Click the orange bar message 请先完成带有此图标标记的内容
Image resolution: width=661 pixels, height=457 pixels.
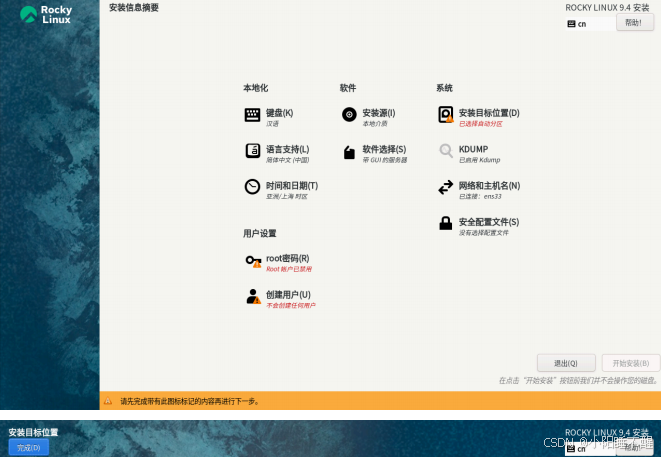pyautogui.click(x=190, y=401)
